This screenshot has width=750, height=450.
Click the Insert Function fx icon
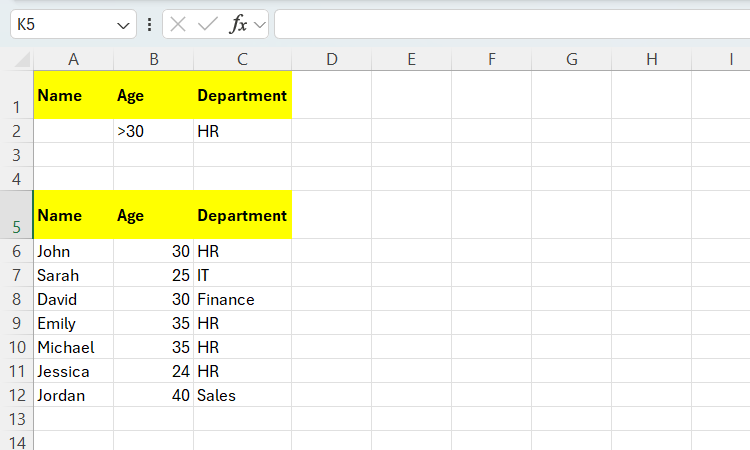pyautogui.click(x=238, y=25)
